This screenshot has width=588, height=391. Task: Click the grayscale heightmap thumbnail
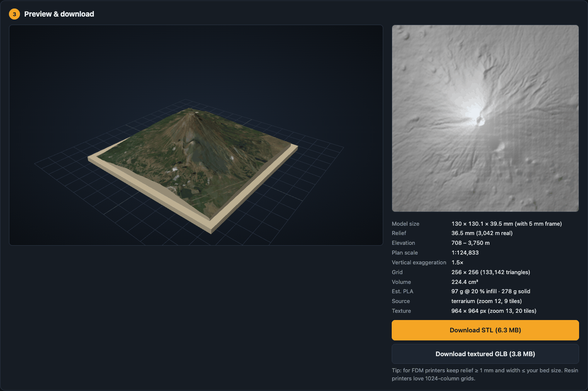coord(485,118)
